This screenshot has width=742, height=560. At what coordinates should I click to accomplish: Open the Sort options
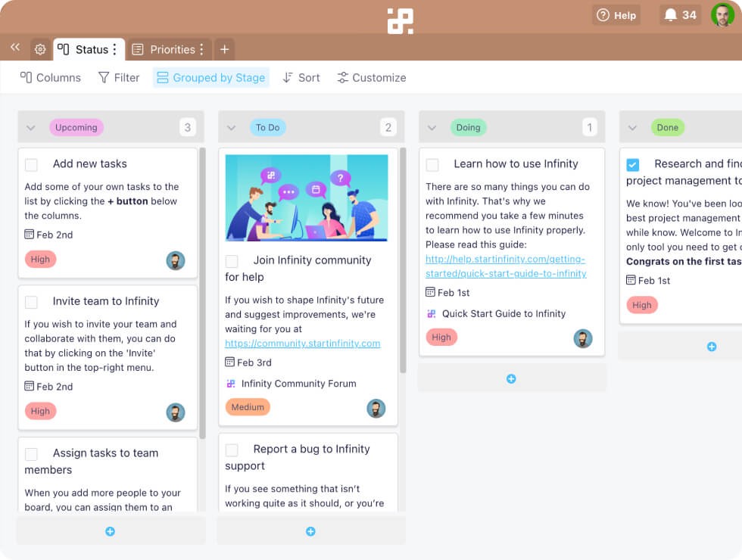[301, 77]
